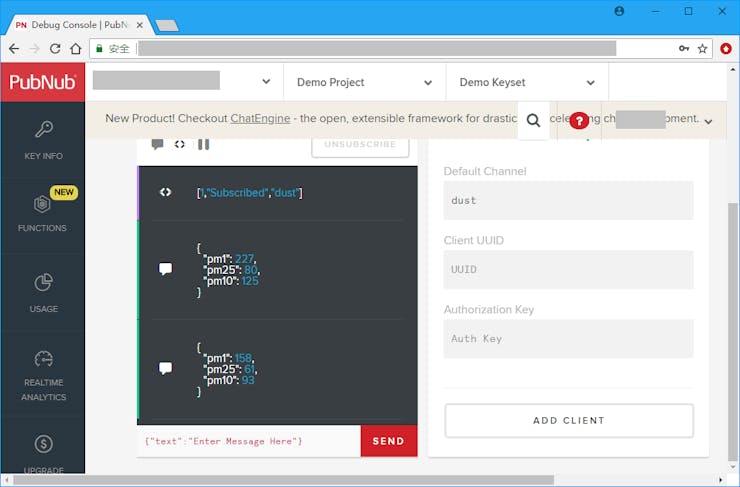Open saved passwords key icon

pyautogui.click(x=684, y=49)
